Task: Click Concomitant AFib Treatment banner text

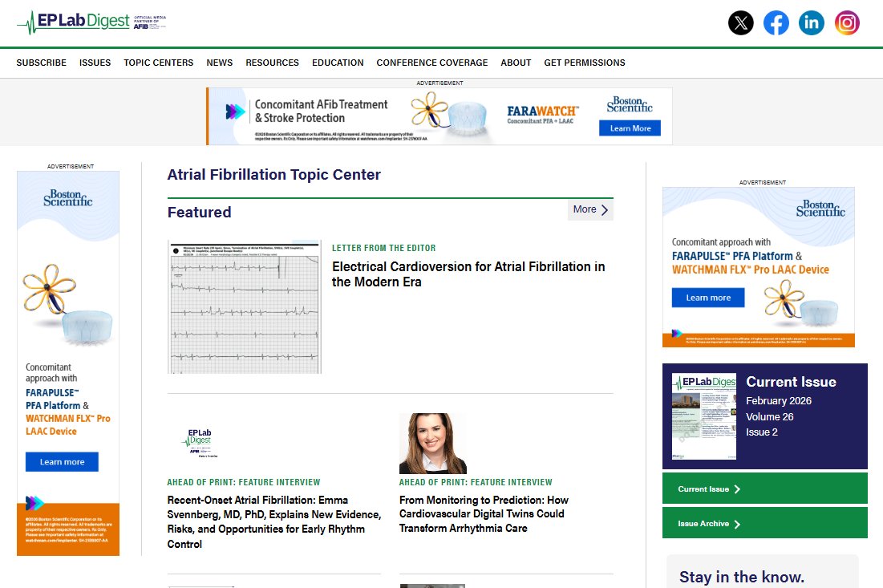Action: (321, 111)
